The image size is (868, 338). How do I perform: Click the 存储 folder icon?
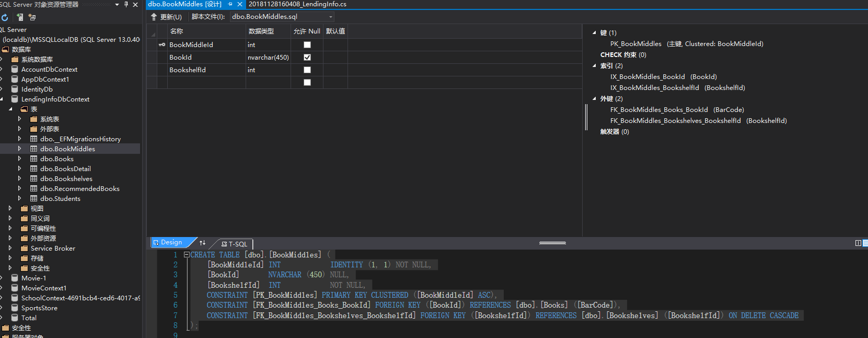(x=25, y=258)
